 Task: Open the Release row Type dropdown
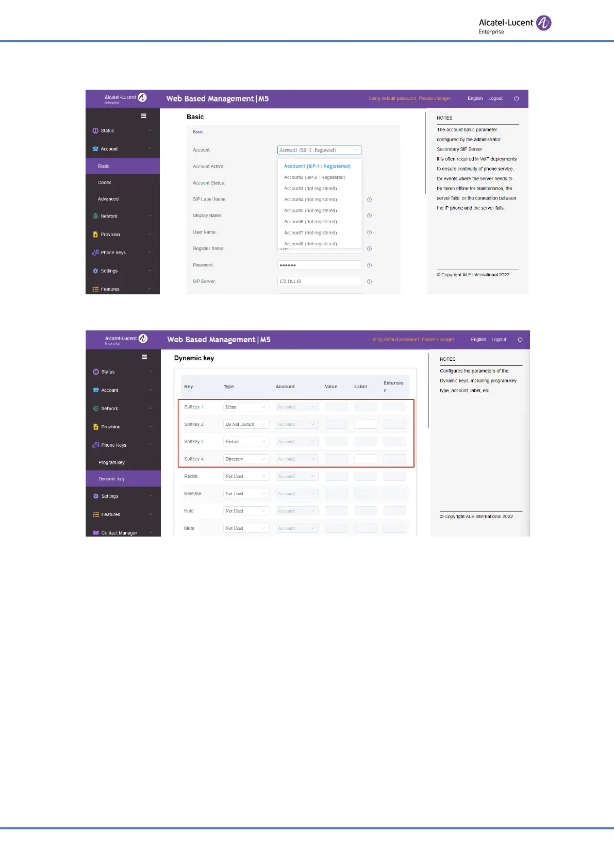click(246, 494)
